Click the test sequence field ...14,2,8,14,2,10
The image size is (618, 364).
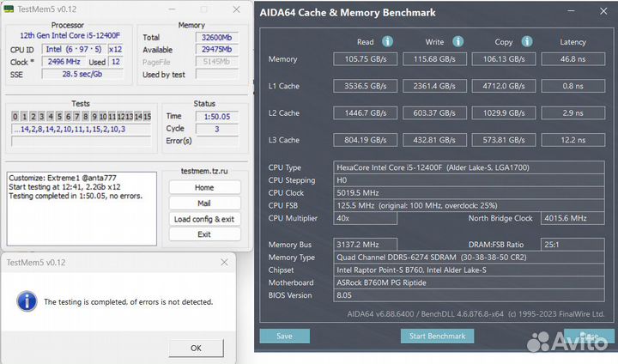(82, 129)
